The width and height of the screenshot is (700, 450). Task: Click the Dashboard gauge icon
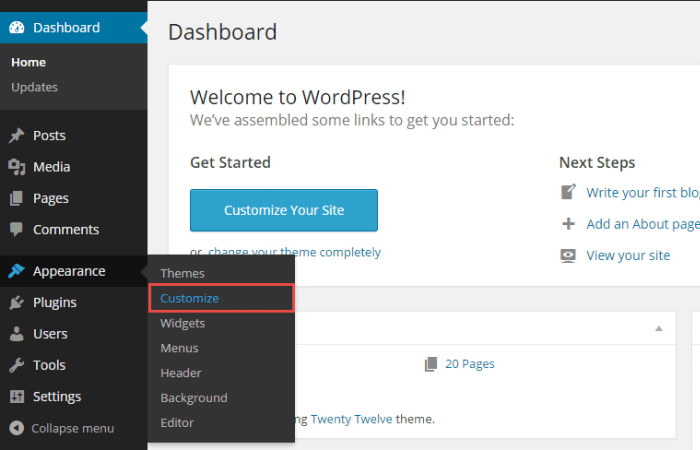[x=17, y=28]
